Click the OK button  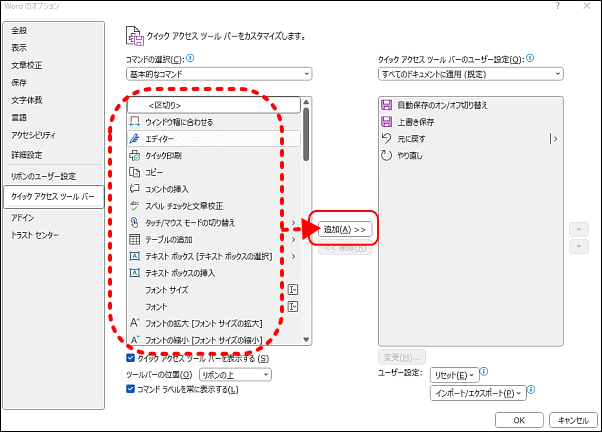(519, 420)
